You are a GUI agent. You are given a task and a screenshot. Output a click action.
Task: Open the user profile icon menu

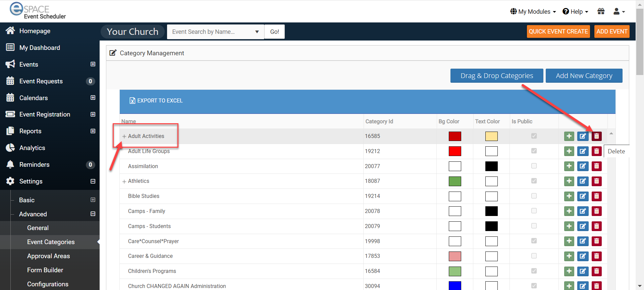click(619, 11)
